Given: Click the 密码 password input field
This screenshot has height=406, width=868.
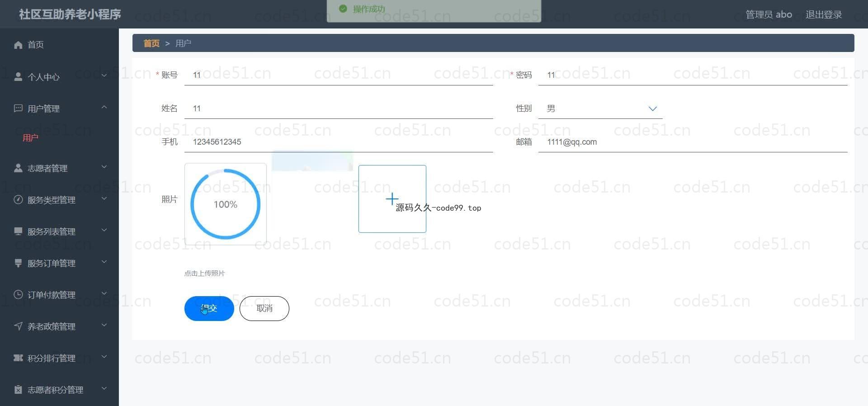Looking at the screenshot, I should pos(693,75).
